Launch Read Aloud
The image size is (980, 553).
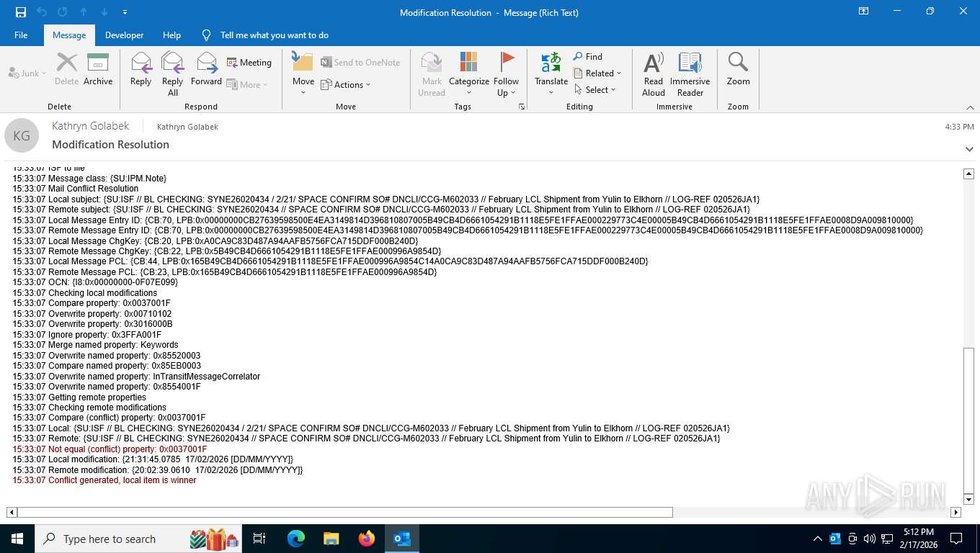pyautogui.click(x=654, y=73)
